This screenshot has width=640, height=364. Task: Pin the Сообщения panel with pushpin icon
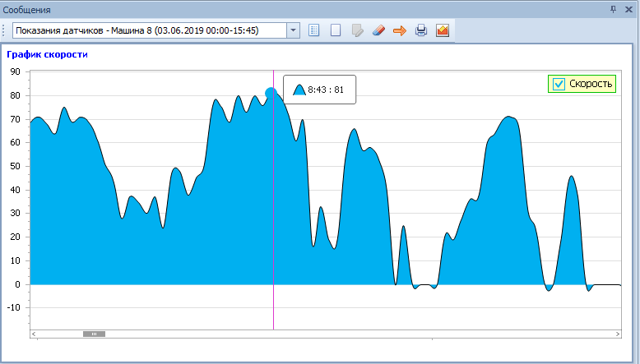point(613,10)
